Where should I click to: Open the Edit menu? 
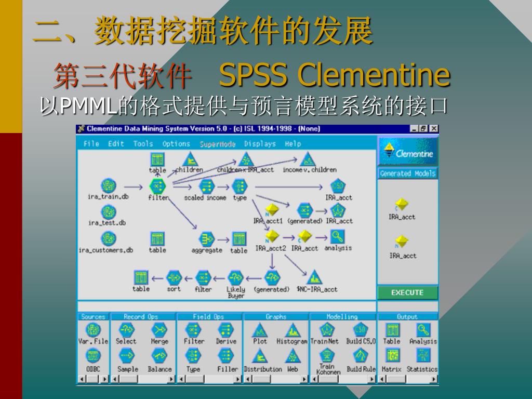pyautogui.click(x=116, y=143)
